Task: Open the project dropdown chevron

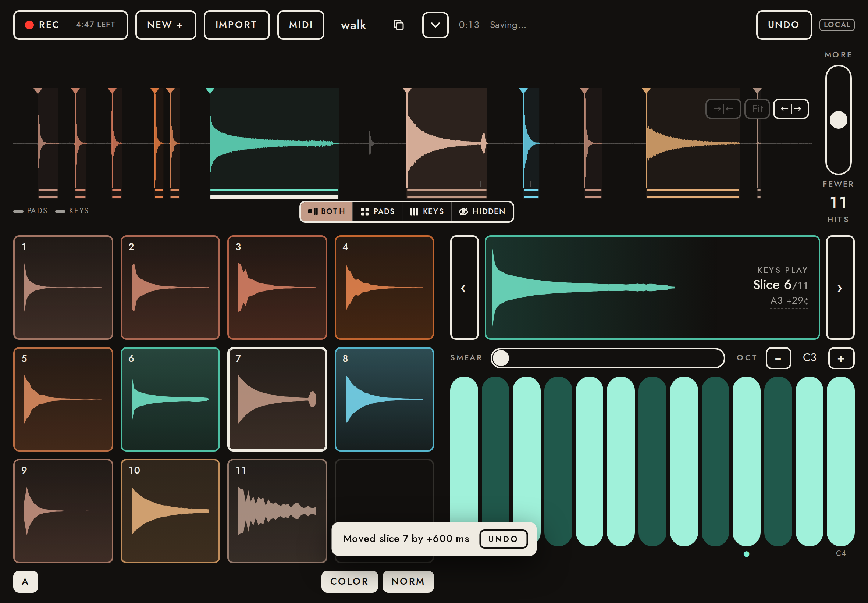Action: coord(435,25)
